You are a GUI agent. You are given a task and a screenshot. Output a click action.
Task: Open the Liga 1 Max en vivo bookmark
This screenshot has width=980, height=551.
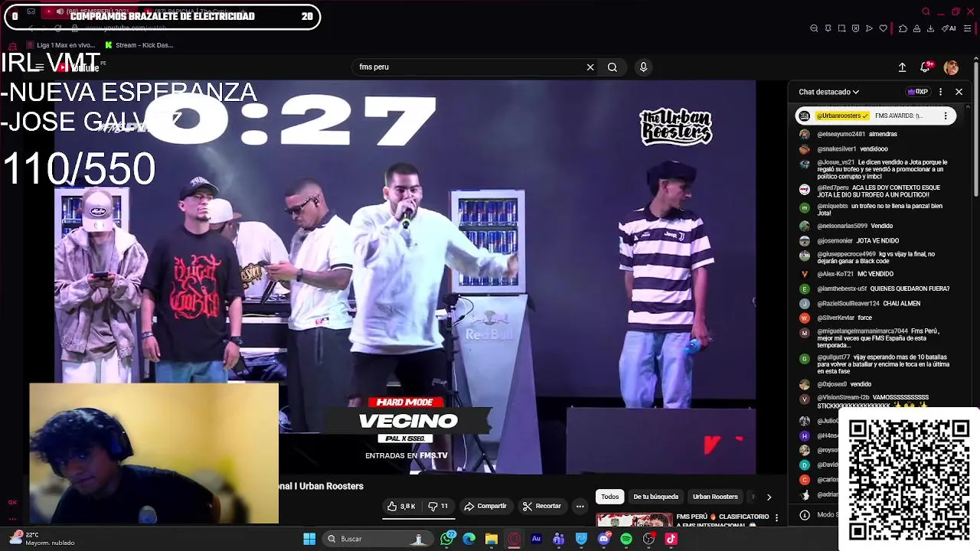(60, 45)
